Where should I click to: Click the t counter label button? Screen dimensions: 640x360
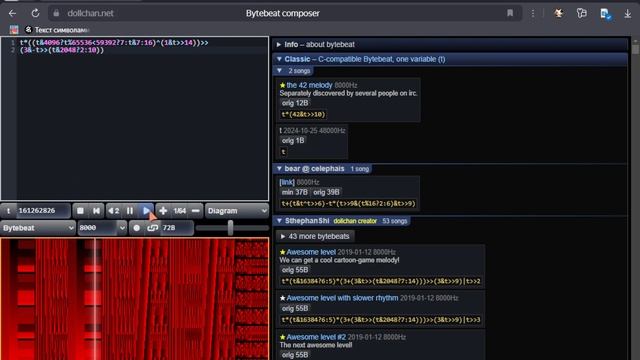pos(8,211)
